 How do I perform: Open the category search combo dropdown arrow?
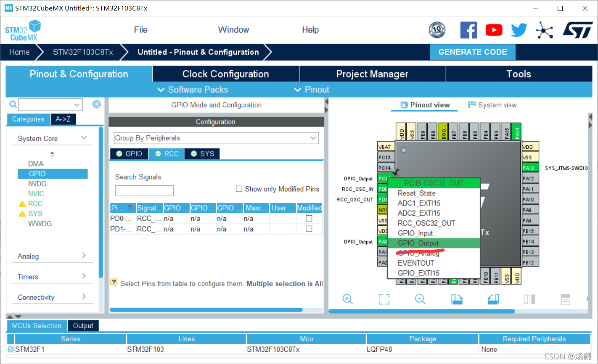[x=77, y=105]
